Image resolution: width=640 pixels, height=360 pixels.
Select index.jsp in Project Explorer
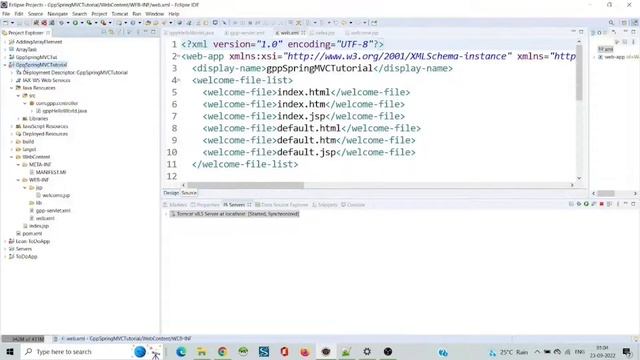point(36,226)
